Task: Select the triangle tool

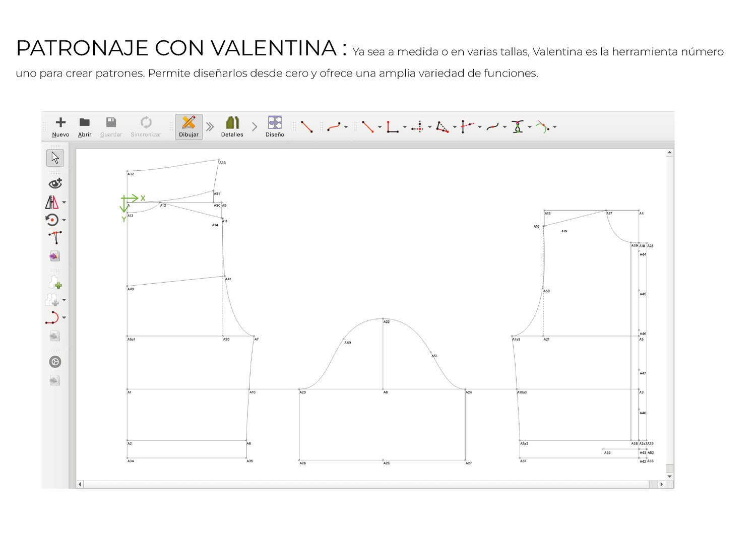Action: (443, 127)
